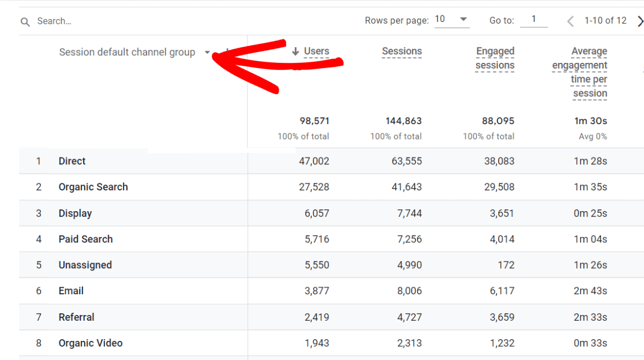Select the Unassigned channel row
The height and width of the screenshot is (360, 644).
pos(85,265)
